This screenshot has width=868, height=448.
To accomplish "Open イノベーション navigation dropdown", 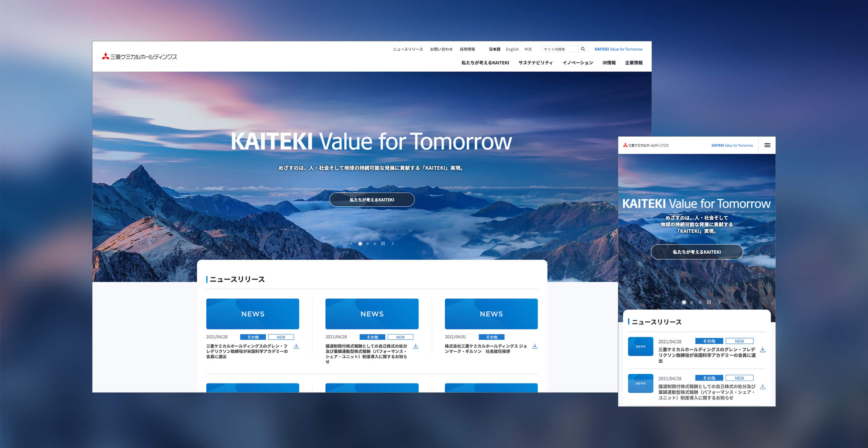I will pos(577,63).
